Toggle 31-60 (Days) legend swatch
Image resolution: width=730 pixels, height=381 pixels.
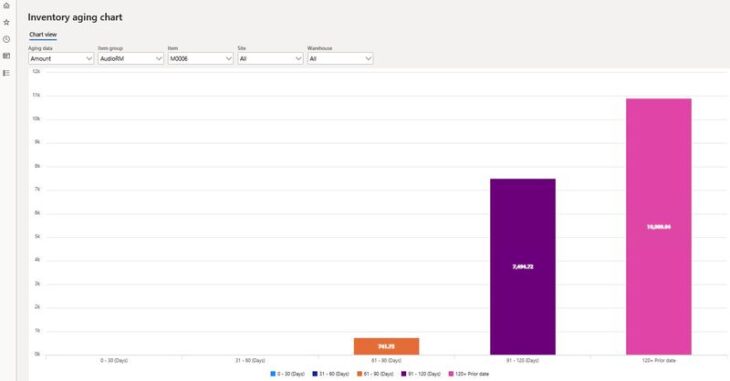pos(315,374)
